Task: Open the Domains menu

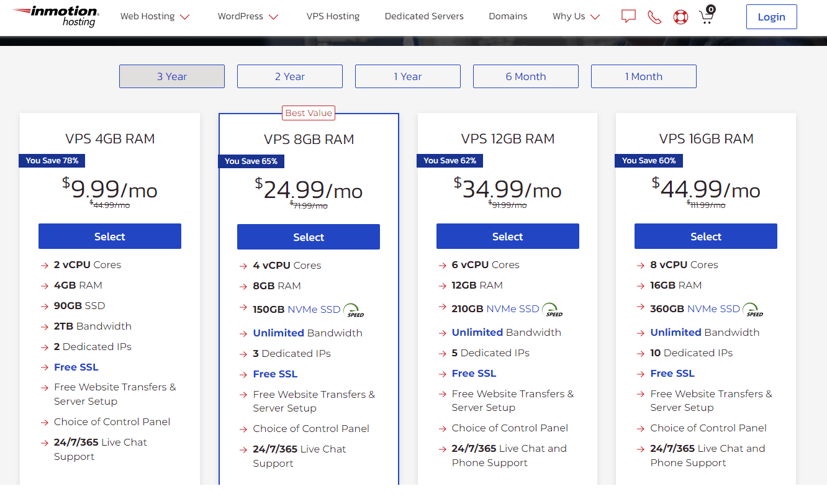Action: pos(508,16)
